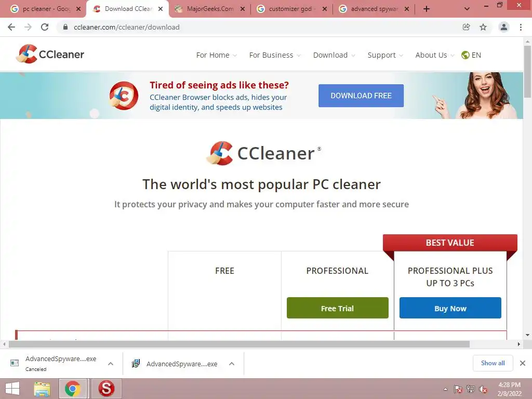Click PROFESSIONAL PLUS UP TO 3 PCs header
532x399 pixels.
450,277
